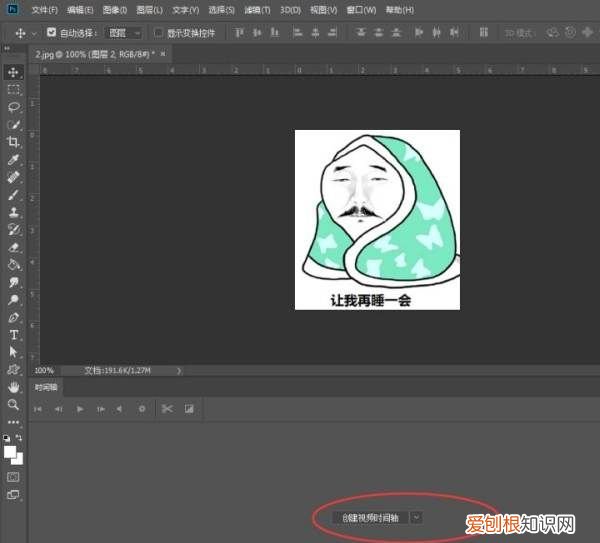Change the screen mode

(13, 495)
